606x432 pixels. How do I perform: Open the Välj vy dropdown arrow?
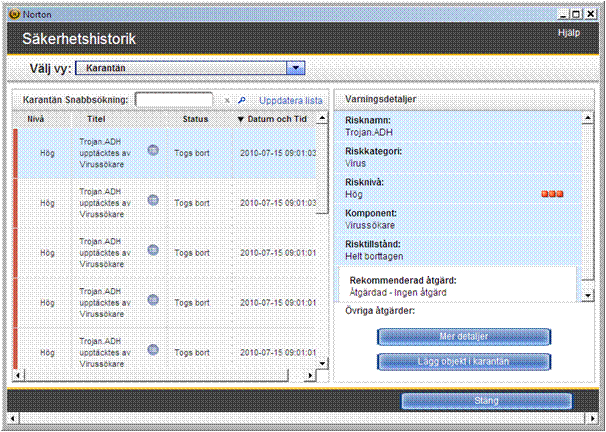click(x=296, y=68)
